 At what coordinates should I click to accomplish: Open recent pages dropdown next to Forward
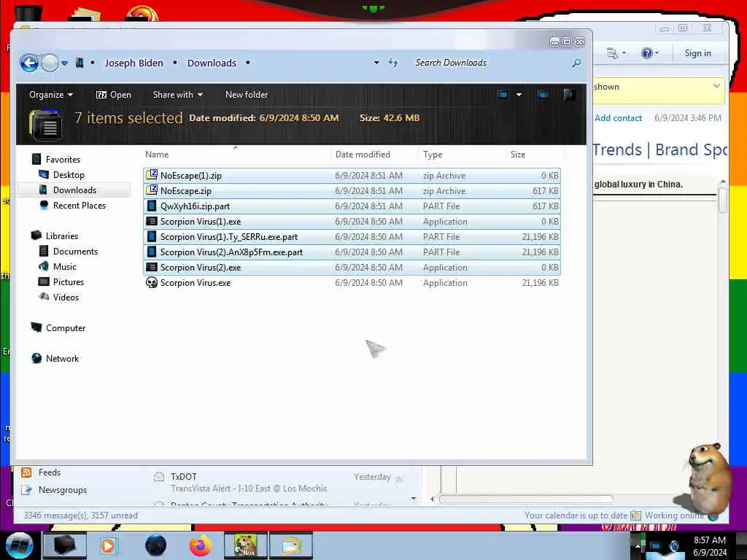pos(64,63)
